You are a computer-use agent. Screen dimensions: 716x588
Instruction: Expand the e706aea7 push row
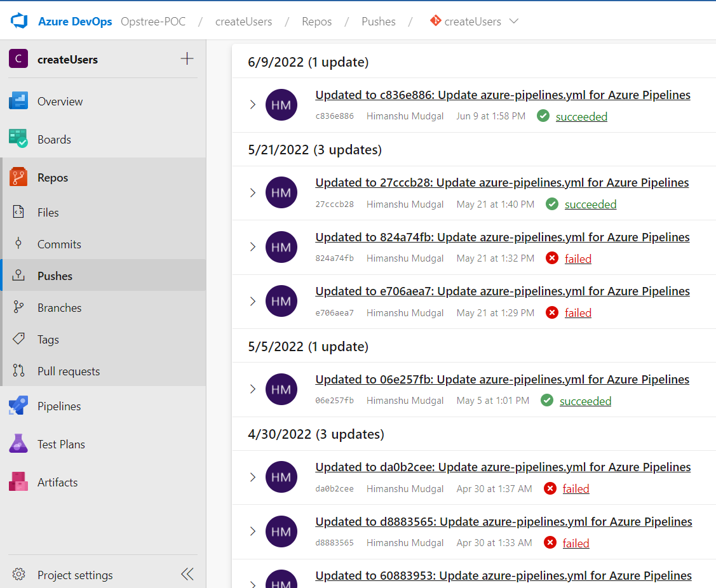[x=252, y=301]
